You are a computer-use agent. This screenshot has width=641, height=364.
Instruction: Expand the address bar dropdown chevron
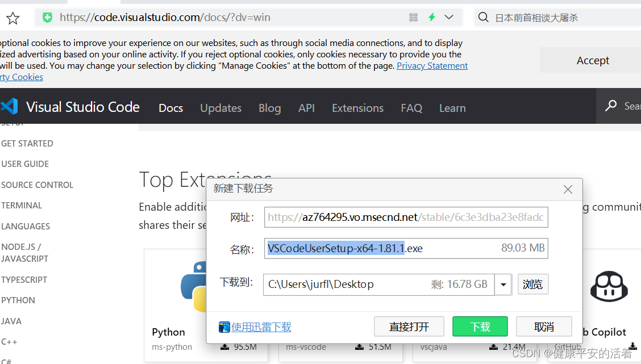[x=449, y=17]
